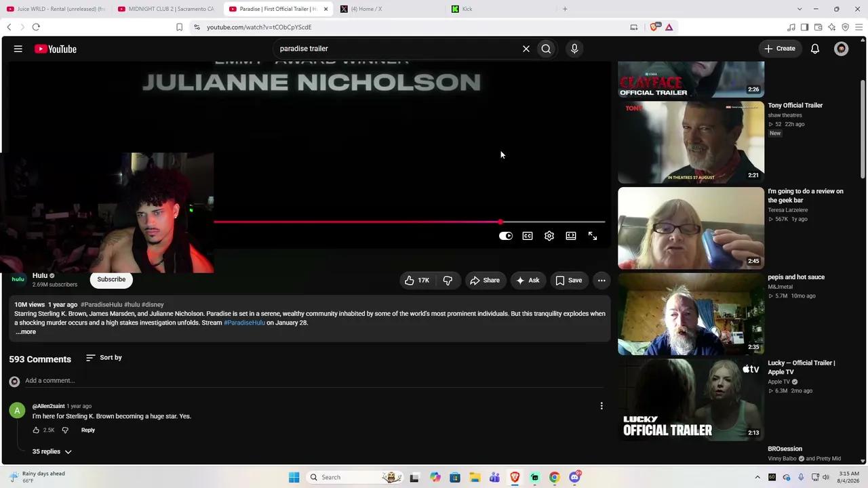Viewport: 868px width, 488px height.
Task: Open Brave Rewards triangle icon
Action: [x=669, y=27]
